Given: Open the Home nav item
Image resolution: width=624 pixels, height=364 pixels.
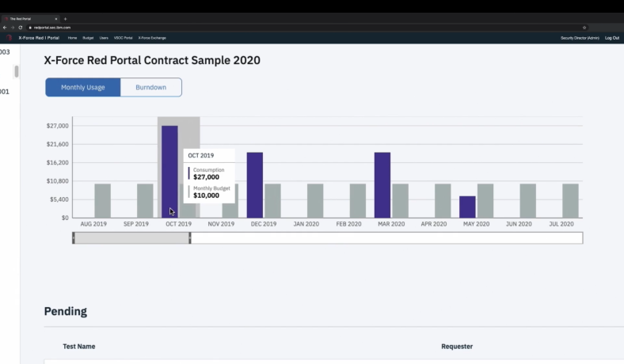Looking at the screenshot, I should click(x=72, y=38).
